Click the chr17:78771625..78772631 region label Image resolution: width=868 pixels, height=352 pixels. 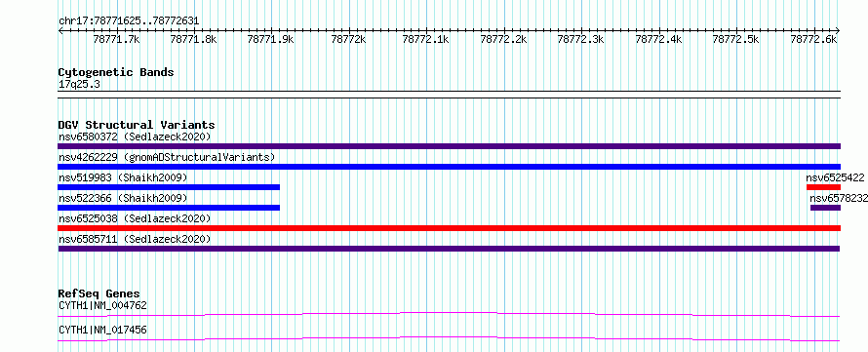(129, 21)
